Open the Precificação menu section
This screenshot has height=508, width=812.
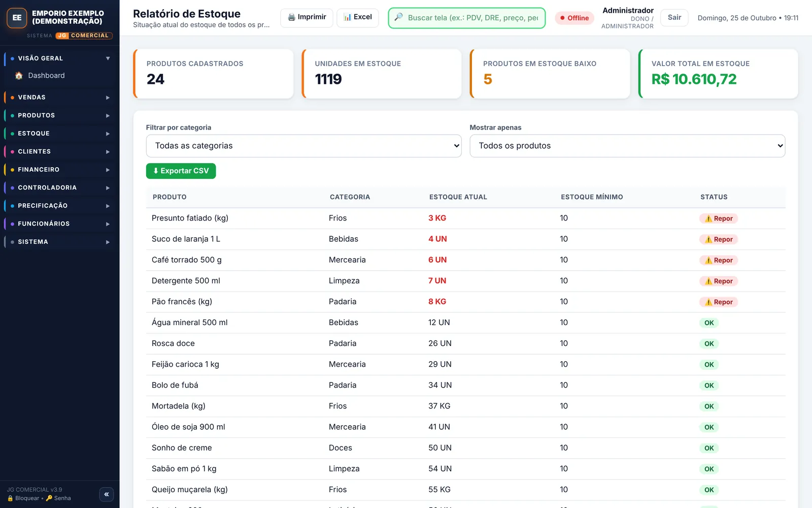[60, 206]
